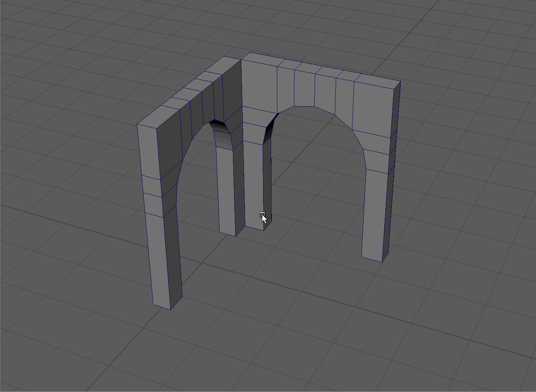Click the narrow dark face right of the cursor
Viewport: 536px width, 392px height.
tap(268, 181)
